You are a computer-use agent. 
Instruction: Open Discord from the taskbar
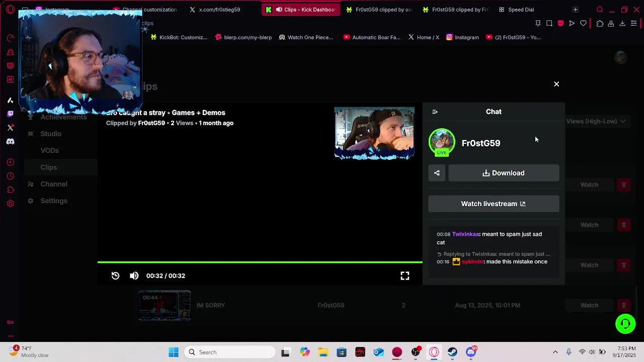(x=471, y=352)
